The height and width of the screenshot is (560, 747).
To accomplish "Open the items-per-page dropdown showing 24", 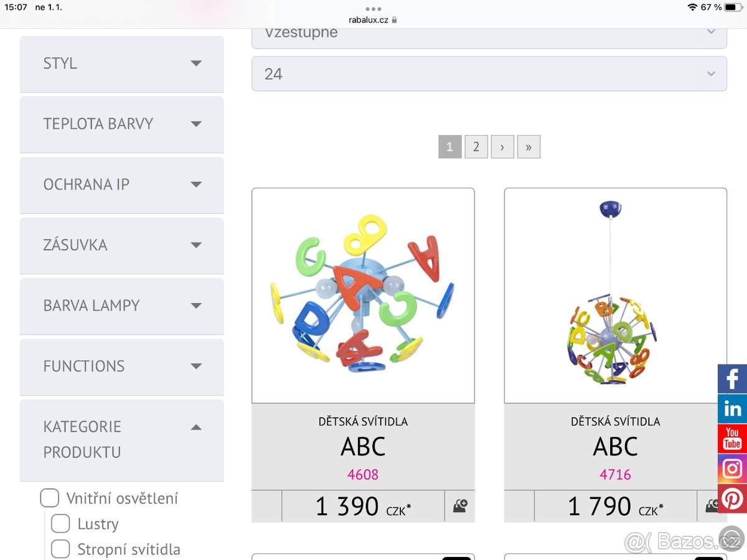I will click(x=489, y=74).
